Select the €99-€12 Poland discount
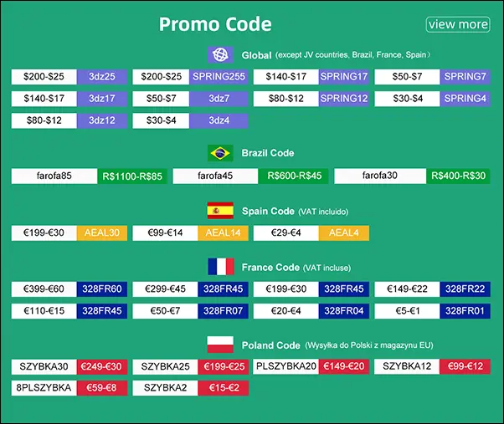Screen dimensions: 504x424 point(465,366)
